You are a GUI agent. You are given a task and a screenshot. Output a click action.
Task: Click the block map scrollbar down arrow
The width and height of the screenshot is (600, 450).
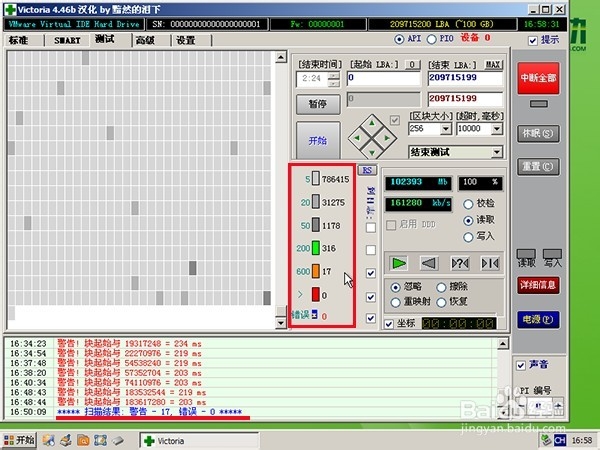point(281,323)
